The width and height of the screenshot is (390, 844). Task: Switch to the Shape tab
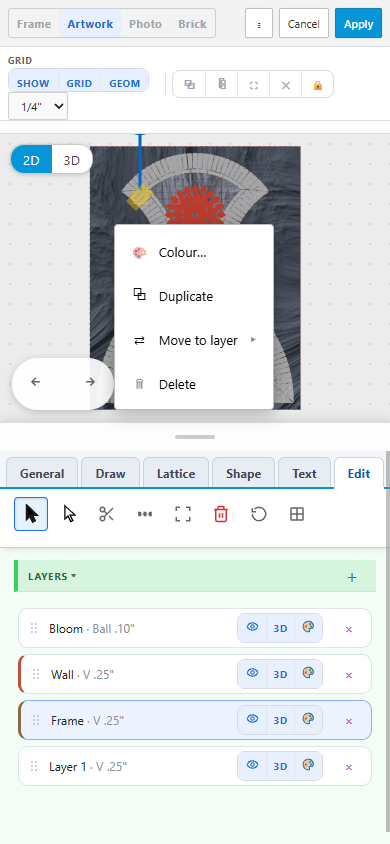(x=244, y=473)
